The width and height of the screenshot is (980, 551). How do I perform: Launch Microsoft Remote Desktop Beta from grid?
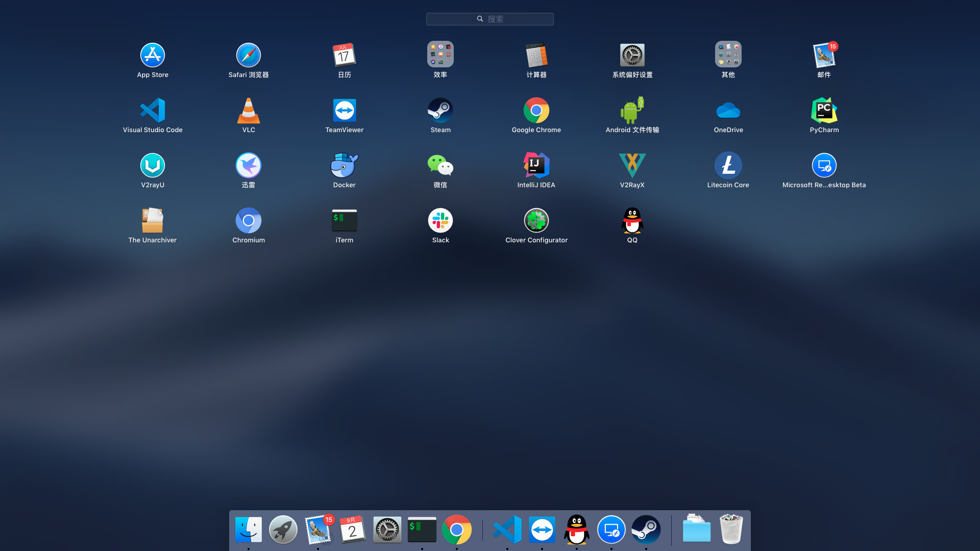click(824, 165)
